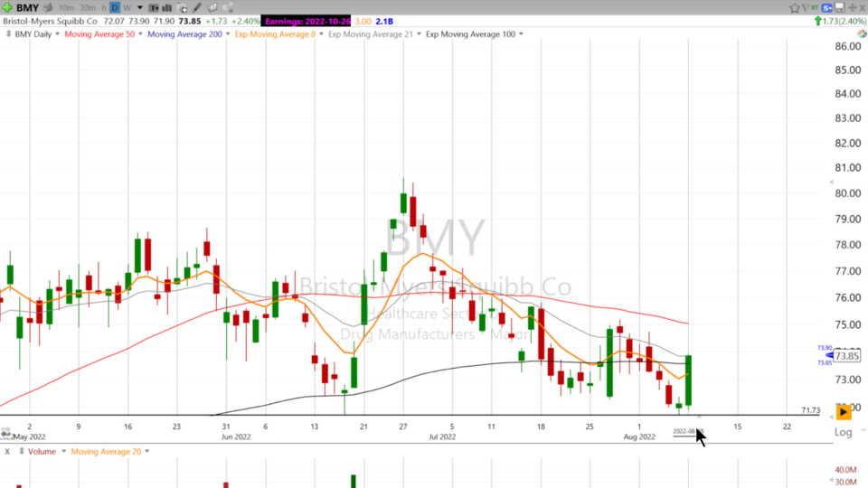Open the chart template T dropdown
This screenshot has width=868, height=488.
(154, 8)
